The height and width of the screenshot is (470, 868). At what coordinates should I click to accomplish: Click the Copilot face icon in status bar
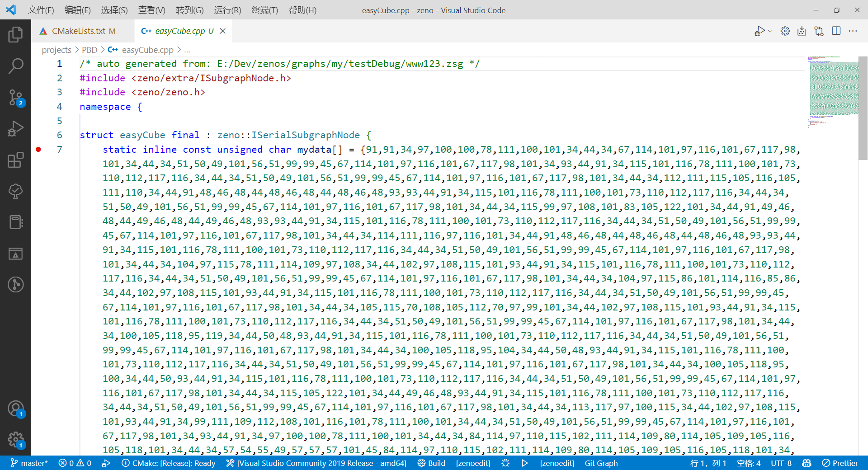(807, 463)
